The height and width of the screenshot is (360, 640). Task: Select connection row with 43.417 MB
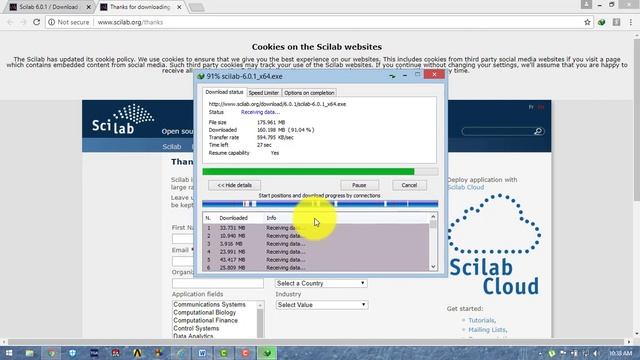[316, 260]
